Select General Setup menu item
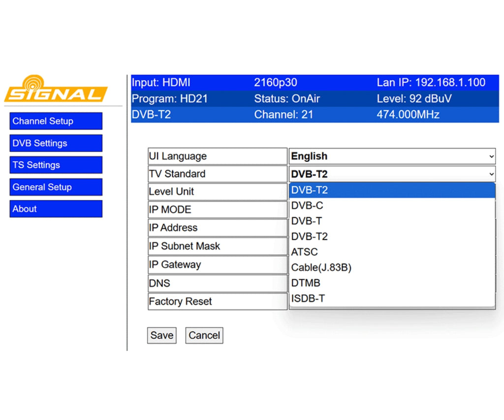 pos(56,187)
